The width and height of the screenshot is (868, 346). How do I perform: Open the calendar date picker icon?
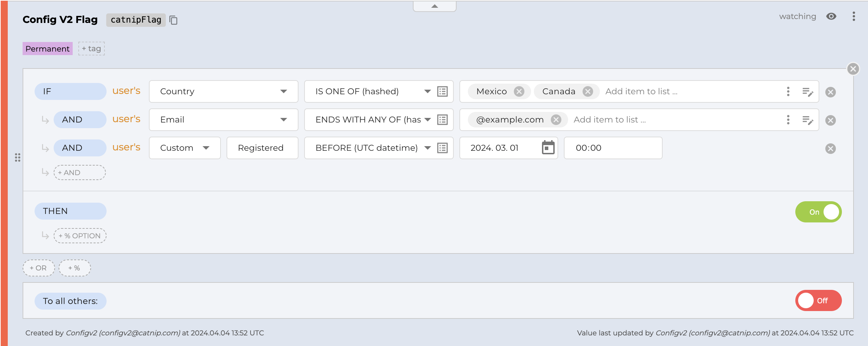[x=548, y=148]
